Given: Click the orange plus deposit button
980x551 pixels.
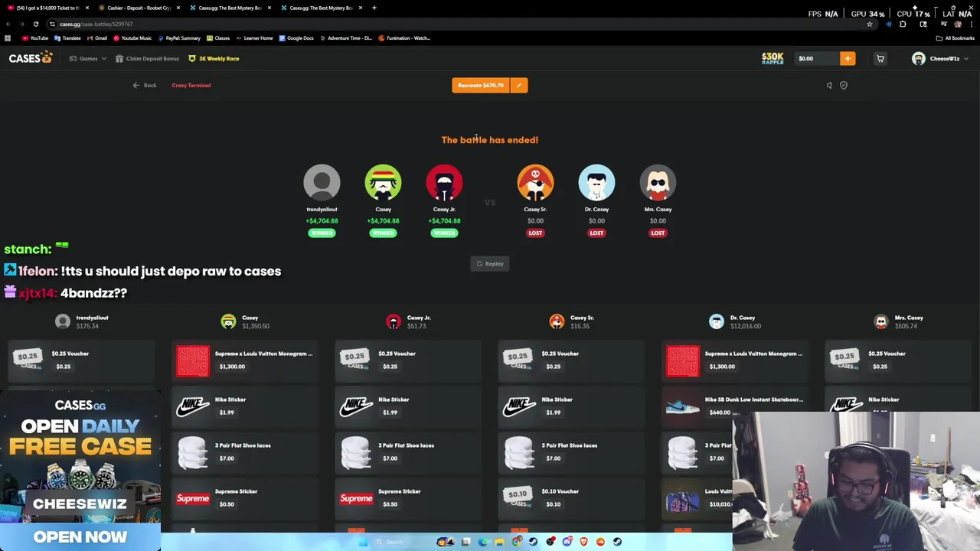Looking at the screenshot, I should pos(848,58).
